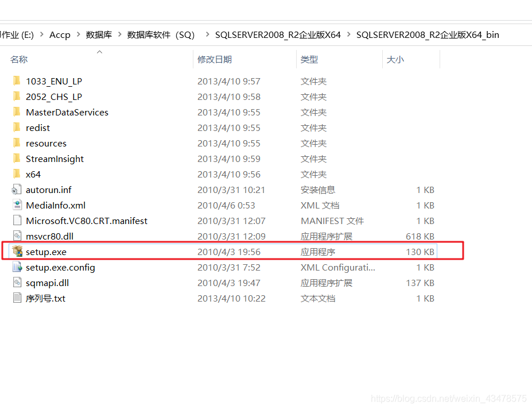Select the folder name resources
The image size is (532, 409).
coord(46,144)
